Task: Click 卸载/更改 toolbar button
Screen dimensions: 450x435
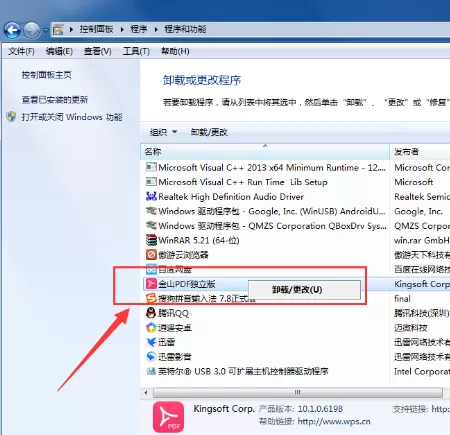Action: (209, 132)
